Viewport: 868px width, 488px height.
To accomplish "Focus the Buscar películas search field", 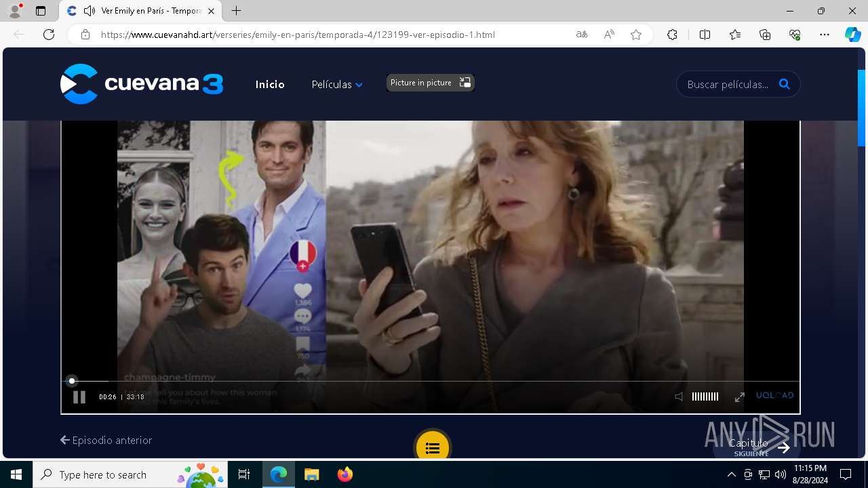I will (x=728, y=85).
